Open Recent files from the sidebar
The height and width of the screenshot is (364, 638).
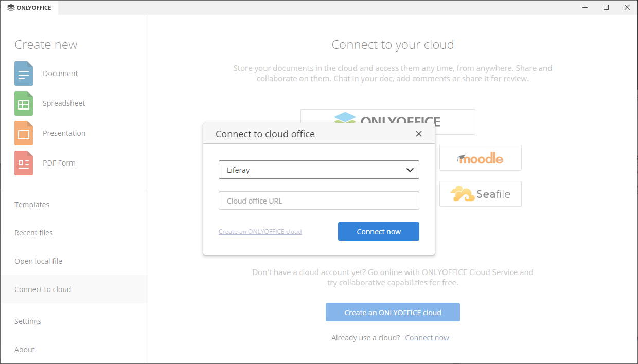pos(33,232)
